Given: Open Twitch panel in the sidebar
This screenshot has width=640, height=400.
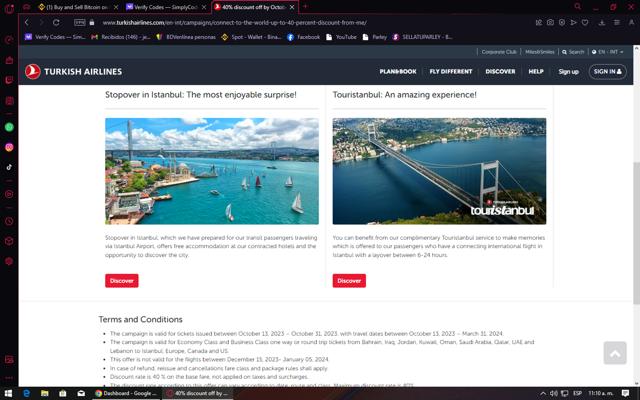Looking at the screenshot, I should pos(9,80).
